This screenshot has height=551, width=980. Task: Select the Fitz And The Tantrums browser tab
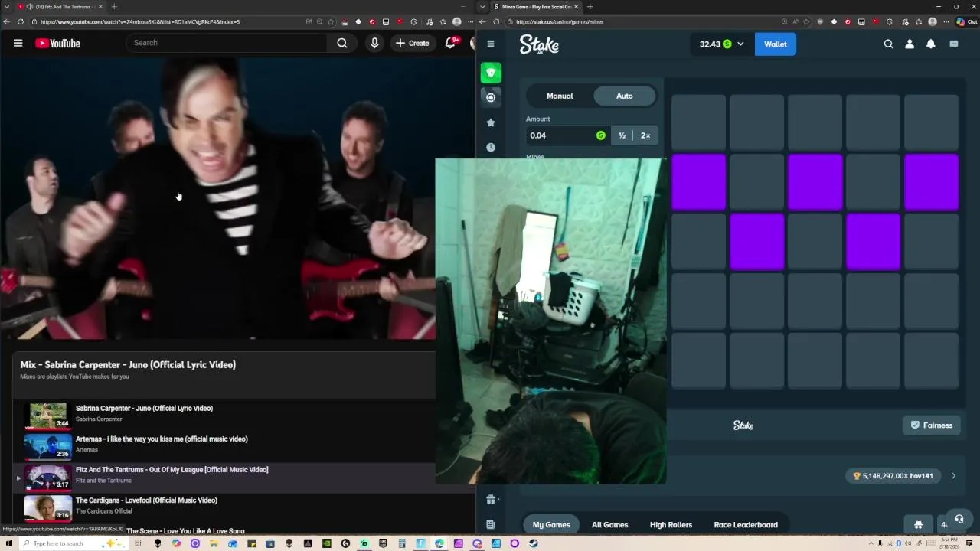tap(60, 6)
